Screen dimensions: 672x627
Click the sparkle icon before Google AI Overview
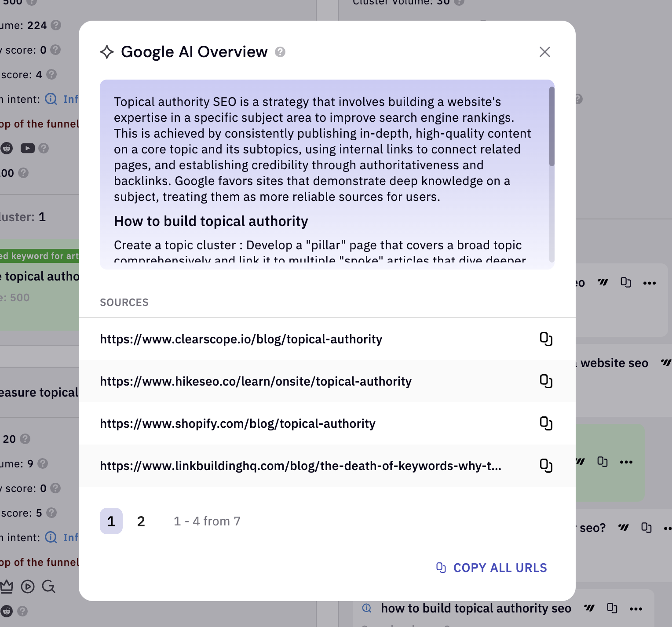click(107, 52)
